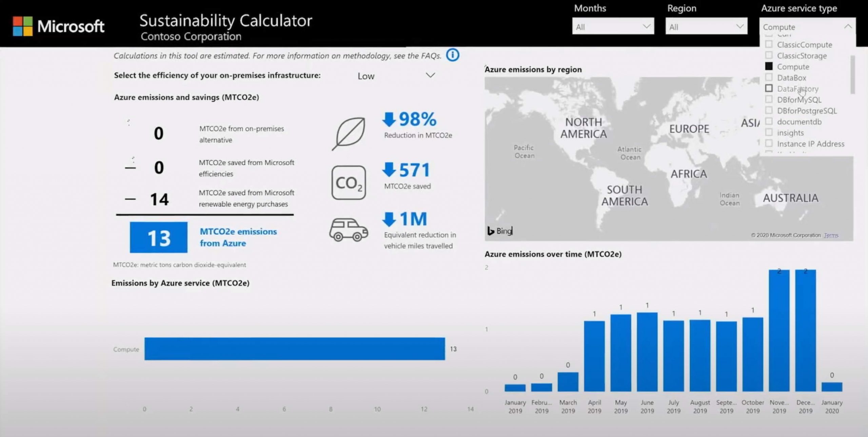Click the Bing logo on map
The width and height of the screenshot is (868, 437).
(500, 231)
